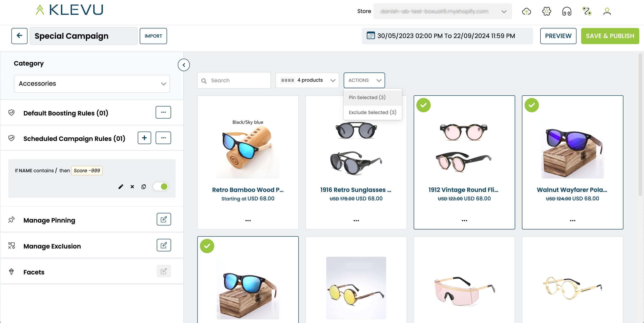This screenshot has width=644, height=323.
Task: Open the headset support icon
Action: (567, 11)
